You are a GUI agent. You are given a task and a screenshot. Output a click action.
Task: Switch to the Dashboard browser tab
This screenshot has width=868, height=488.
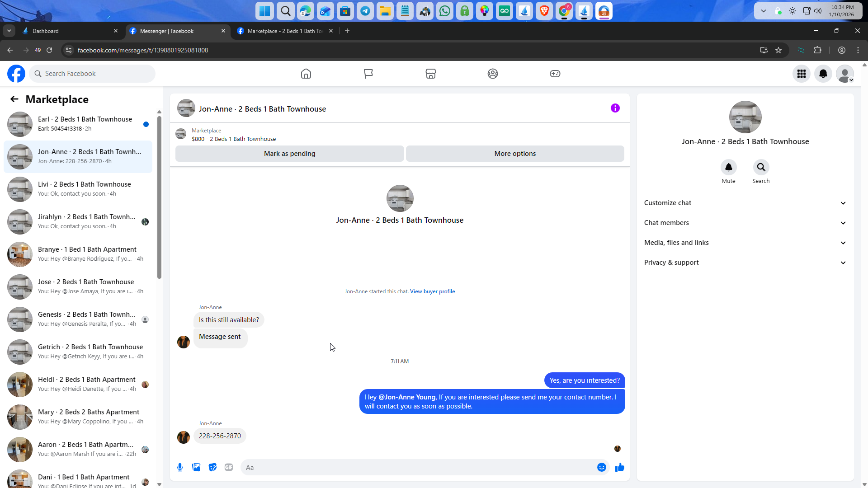pyautogui.click(x=68, y=31)
